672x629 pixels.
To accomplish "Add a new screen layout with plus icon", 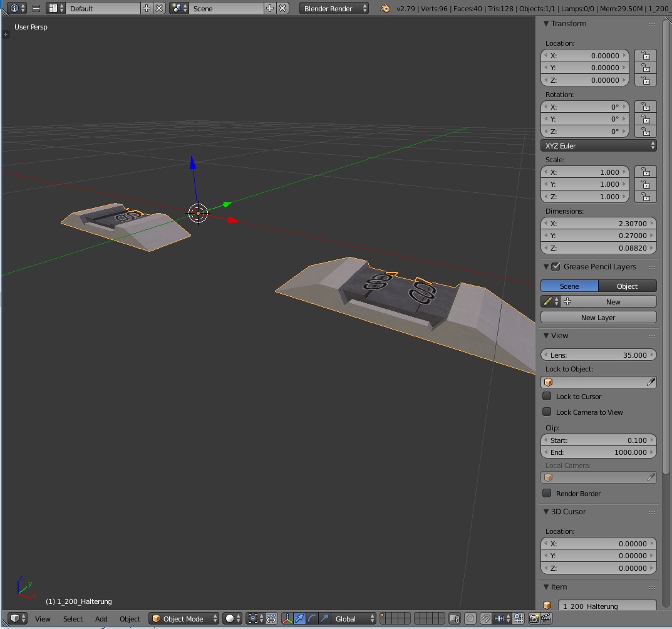I will [x=147, y=8].
